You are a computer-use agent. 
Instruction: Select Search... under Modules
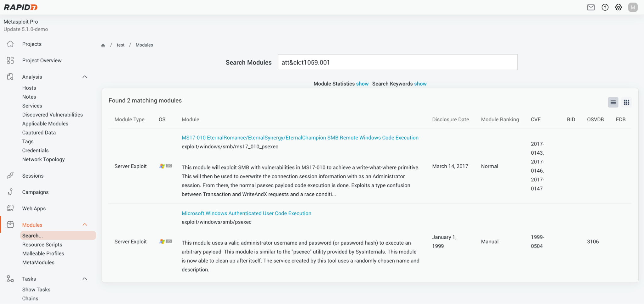point(58,235)
